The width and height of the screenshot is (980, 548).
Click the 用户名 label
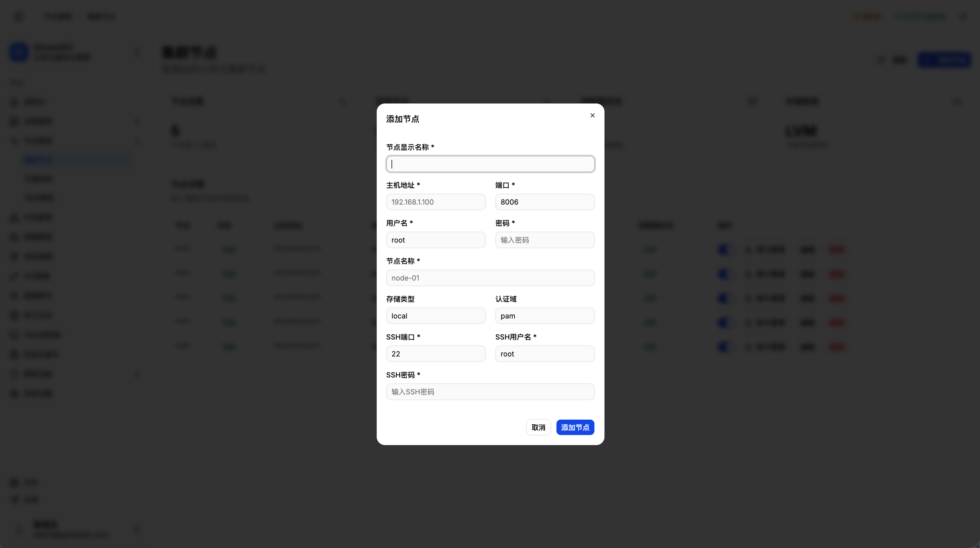(400, 223)
